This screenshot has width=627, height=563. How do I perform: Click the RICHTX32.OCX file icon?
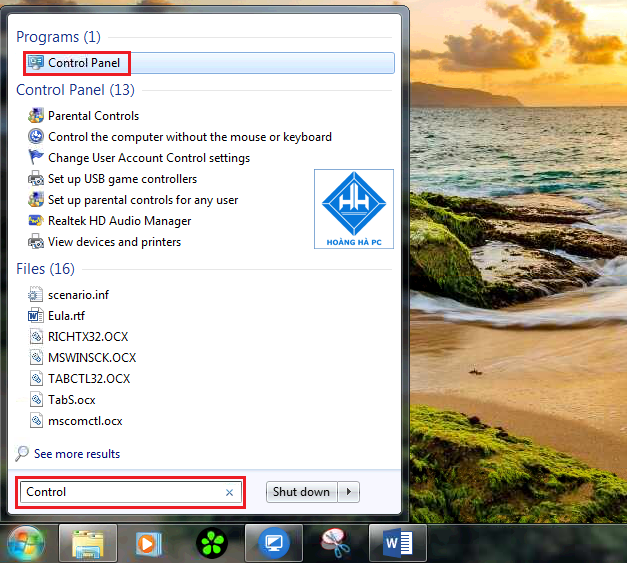(x=36, y=337)
